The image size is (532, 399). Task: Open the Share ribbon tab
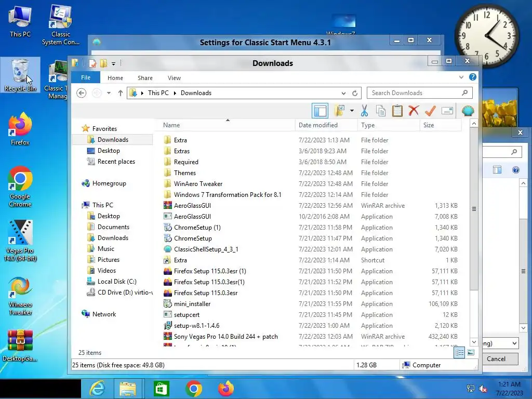click(145, 78)
